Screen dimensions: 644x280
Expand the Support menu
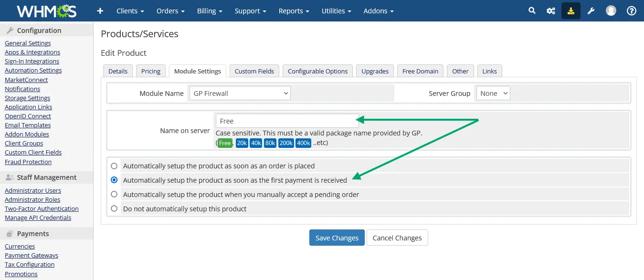(251, 10)
